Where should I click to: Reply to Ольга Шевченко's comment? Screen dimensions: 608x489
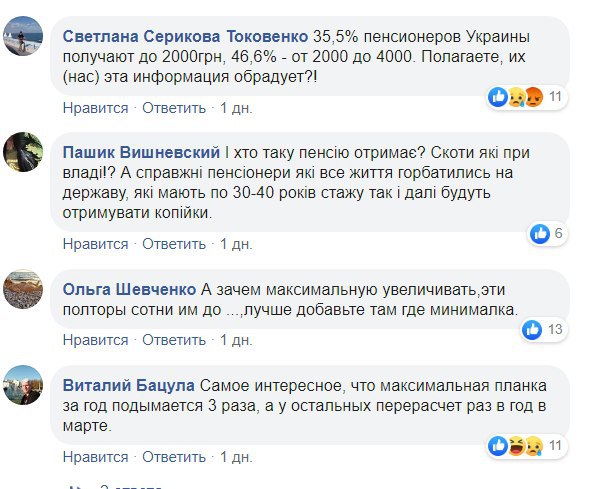point(173,339)
